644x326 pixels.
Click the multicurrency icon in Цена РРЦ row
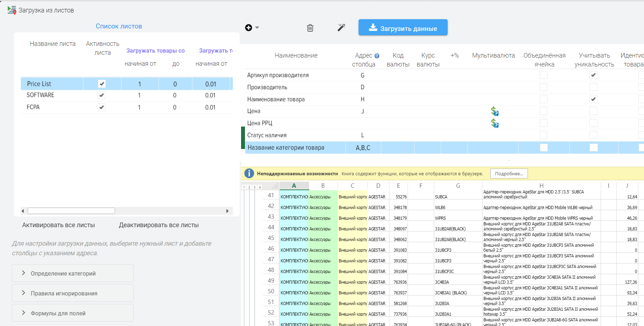[x=494, y=123]
